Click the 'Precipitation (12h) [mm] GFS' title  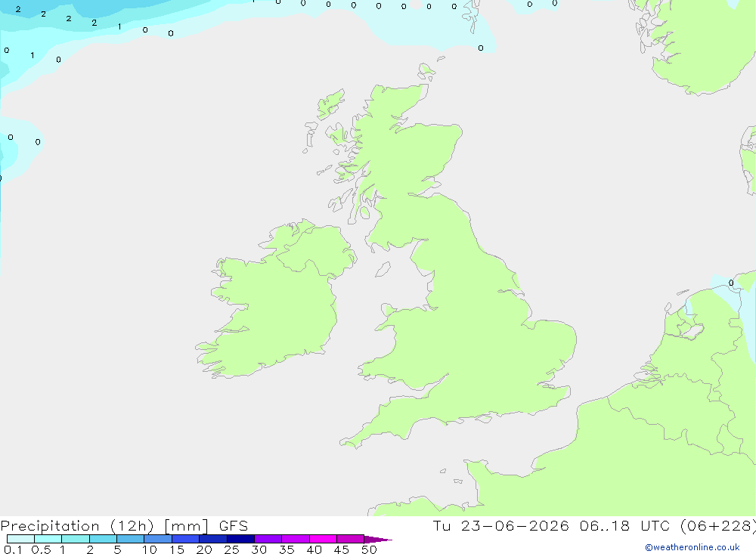pyautogui.click(x=124, y=525)
